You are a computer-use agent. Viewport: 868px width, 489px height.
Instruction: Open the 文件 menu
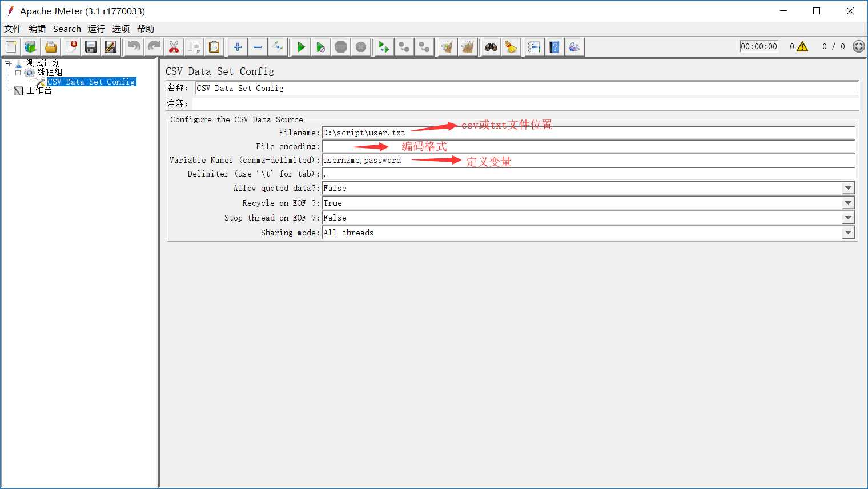click(x=13, y=29)
